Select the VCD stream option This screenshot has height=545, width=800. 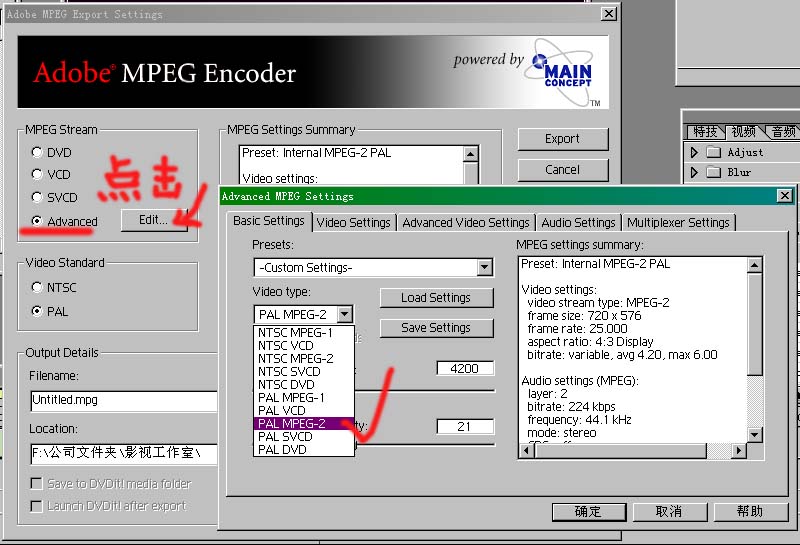(37, 175)
